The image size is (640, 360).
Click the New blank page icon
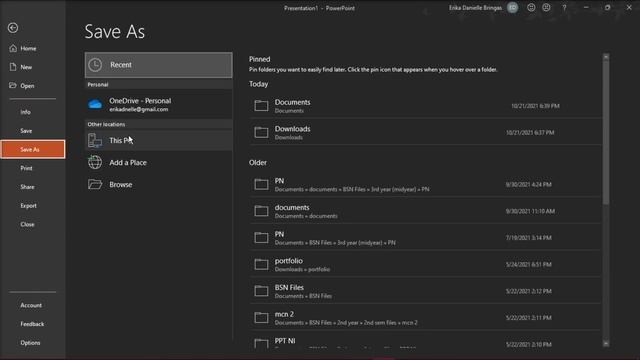pyautogui.click(x=13, y=67)
